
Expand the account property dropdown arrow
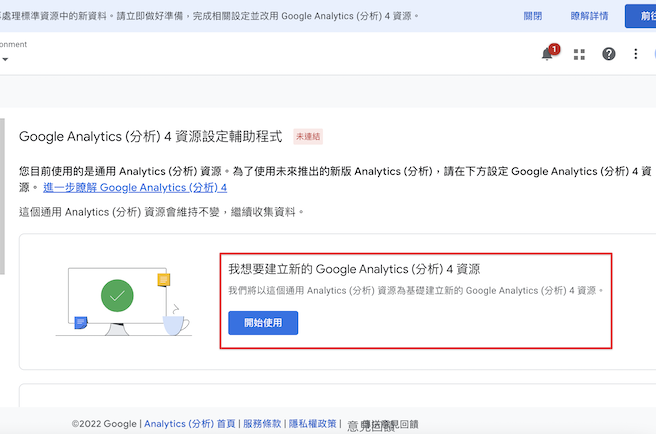tap(5, 59)
